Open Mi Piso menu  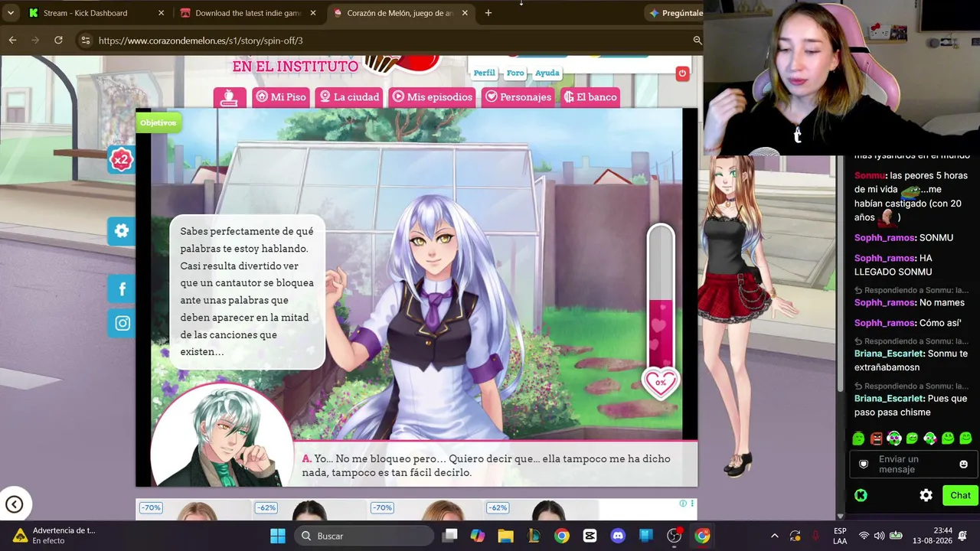tap(280, 97)
